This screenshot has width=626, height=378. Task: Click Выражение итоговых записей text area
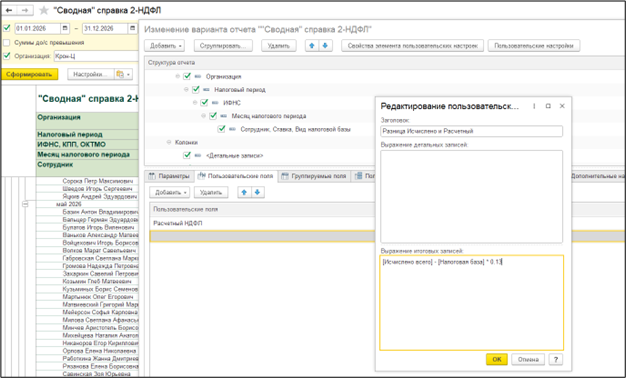pos(471,303)
